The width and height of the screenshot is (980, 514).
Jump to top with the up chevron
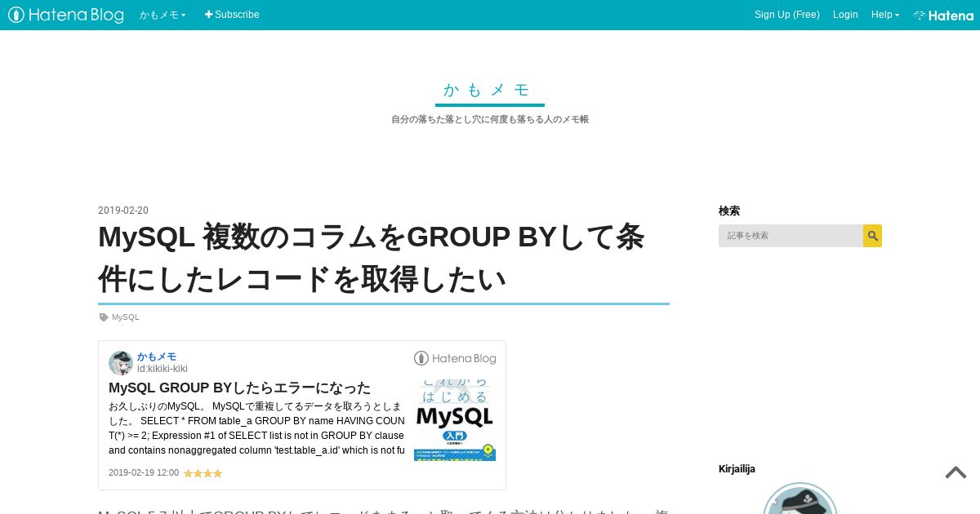(955, 472)
